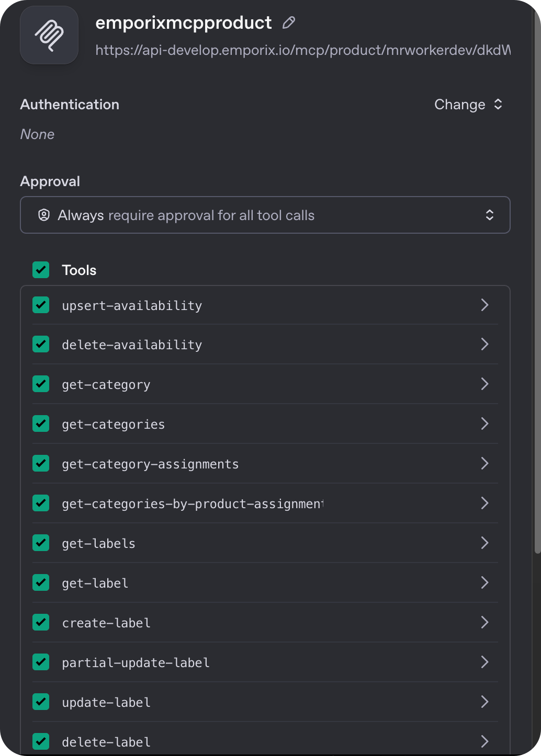Click the vertical scrollbar thumb
The image size is (541, 756).
click(x=537, y=280)
